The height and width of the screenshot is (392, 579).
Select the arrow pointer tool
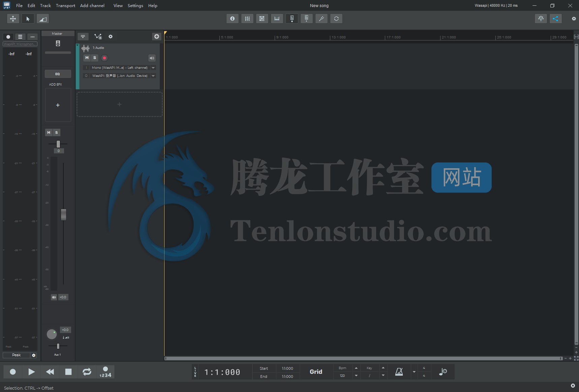(28, 19)
